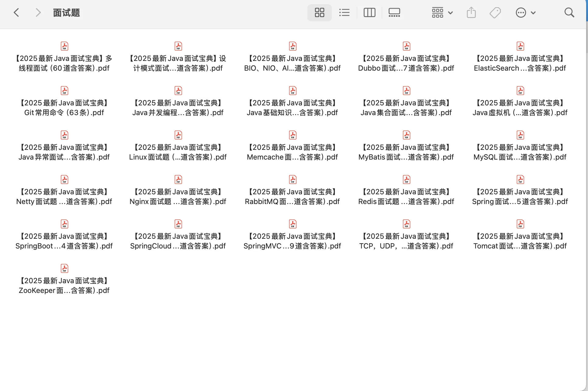Select the Java并发编程 PDF icon
The width and height of the screenshot is (588, 391).
[x=178, y=90]
